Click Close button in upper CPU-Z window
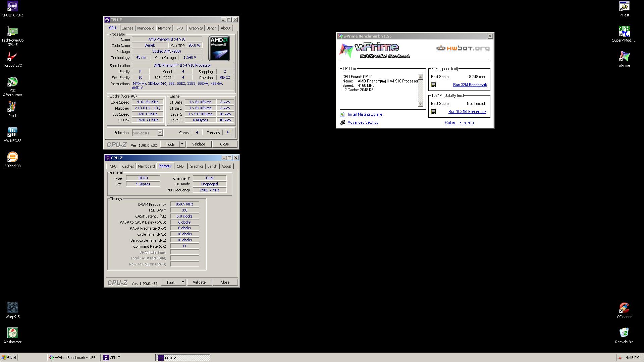Viewport: 644px width, 362px height. 224,144
